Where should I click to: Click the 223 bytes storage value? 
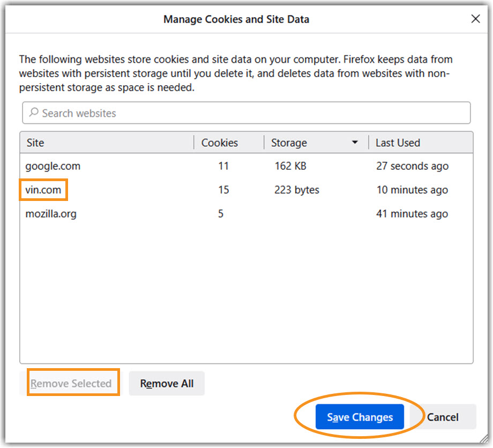tap(297, 190)
